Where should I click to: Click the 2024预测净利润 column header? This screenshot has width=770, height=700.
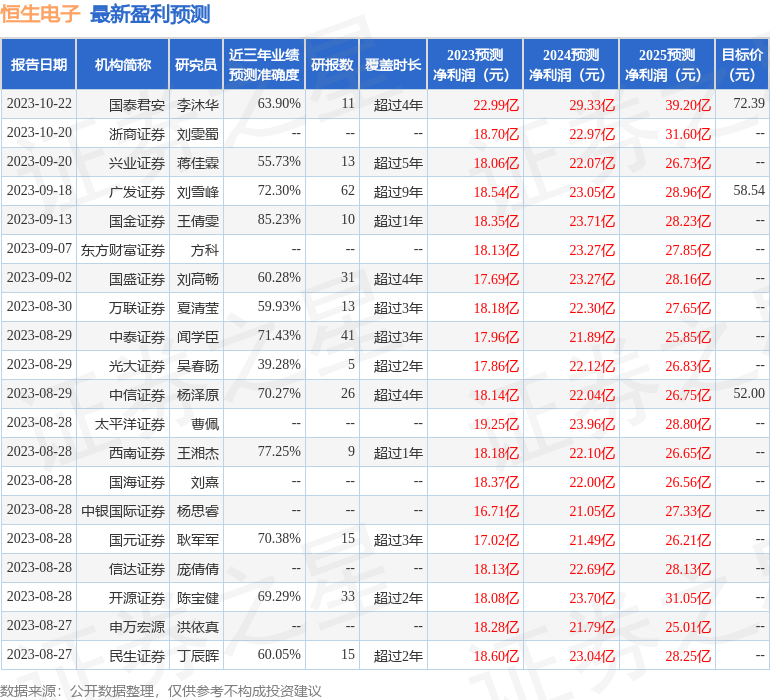571,64
